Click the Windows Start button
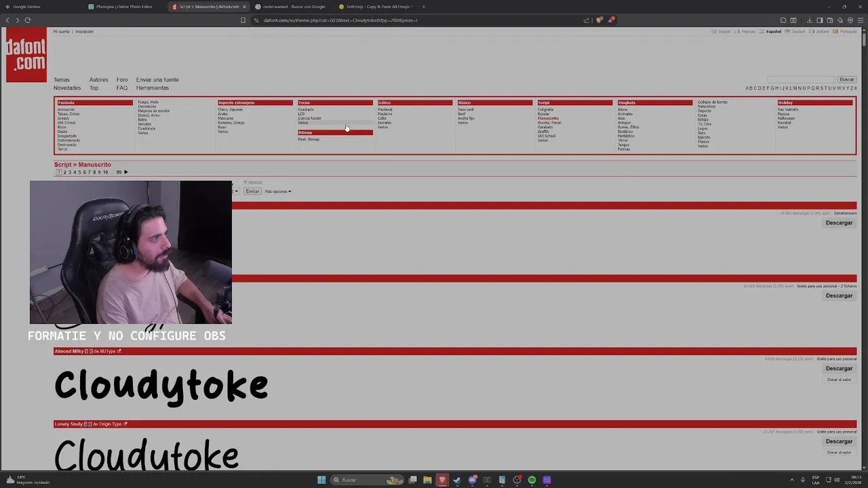Screen dimensions: 868x488 point(321,480)
